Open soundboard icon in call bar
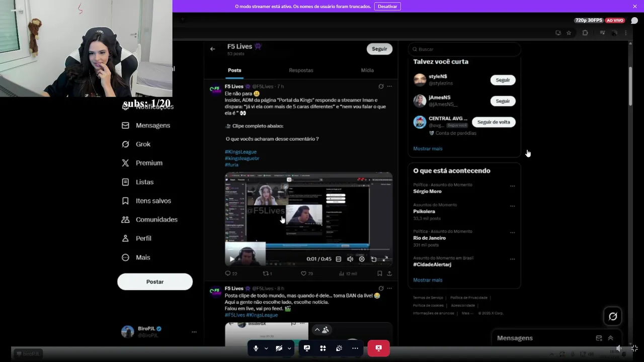Screen dimensions: 644x362 [x=339, y=348]
